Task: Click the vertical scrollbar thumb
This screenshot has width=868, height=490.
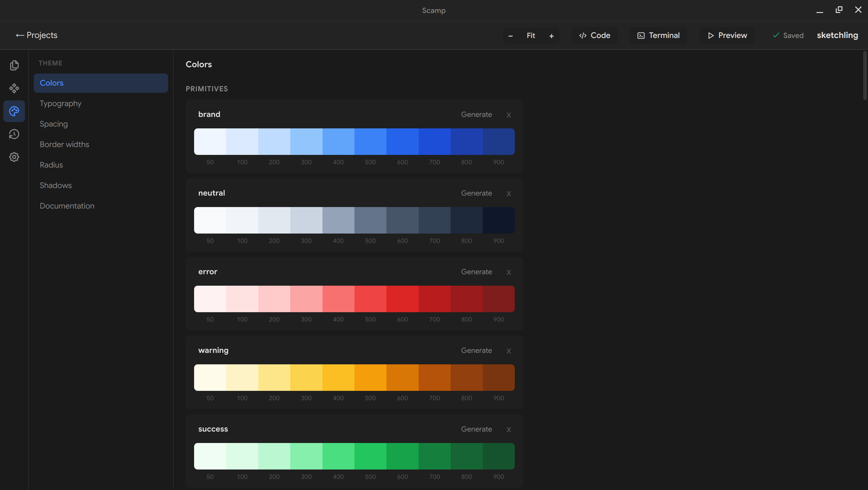Action: pyautogui.click(x=865, y=75)
